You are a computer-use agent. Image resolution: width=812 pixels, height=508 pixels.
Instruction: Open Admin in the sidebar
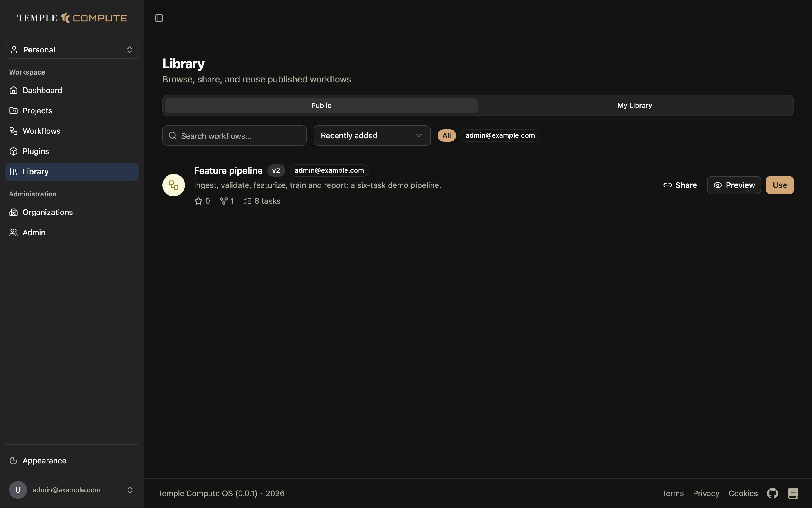tap(72, 233)
